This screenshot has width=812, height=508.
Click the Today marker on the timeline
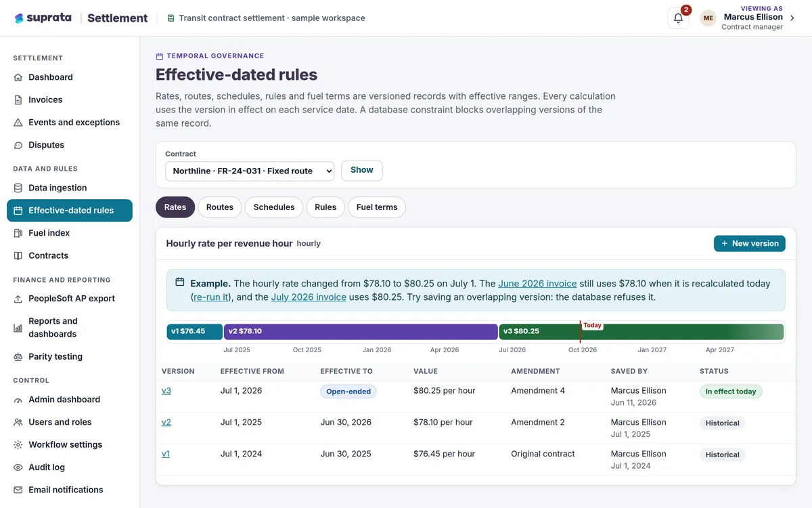click(x=592, y=326)
